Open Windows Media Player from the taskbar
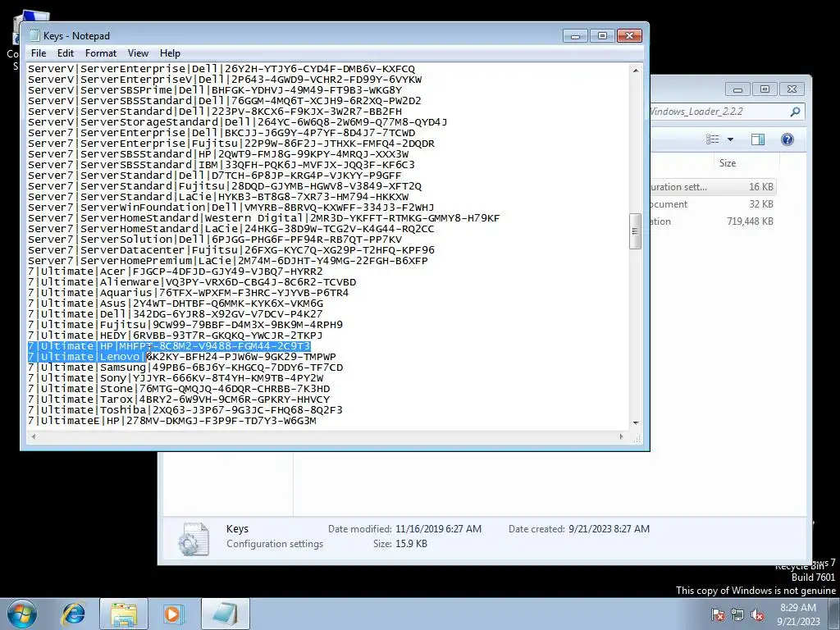This screenshot has height=630, width=840. [172, 614]
